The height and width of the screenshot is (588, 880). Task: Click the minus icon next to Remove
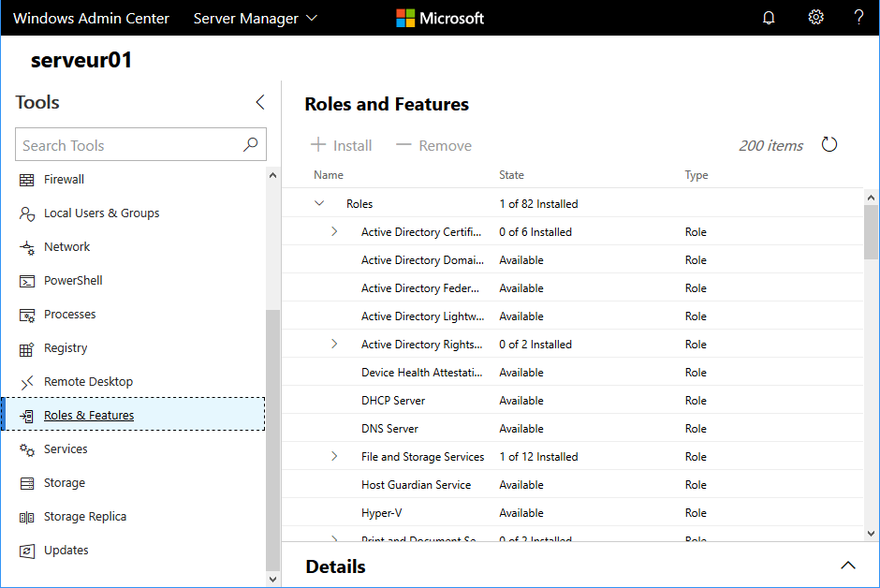pyautogui.click(x=403, y=145)
